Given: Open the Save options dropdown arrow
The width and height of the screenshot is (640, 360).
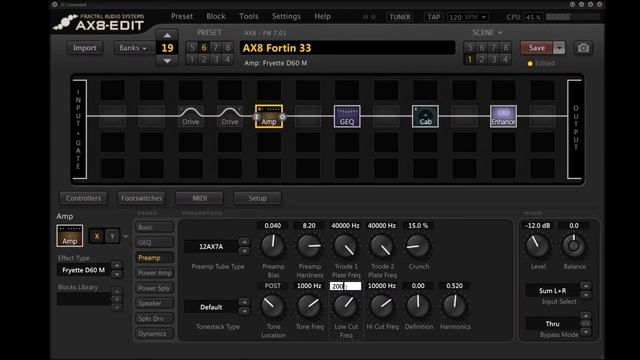Looking at the screenshot, I should point(559,48).
